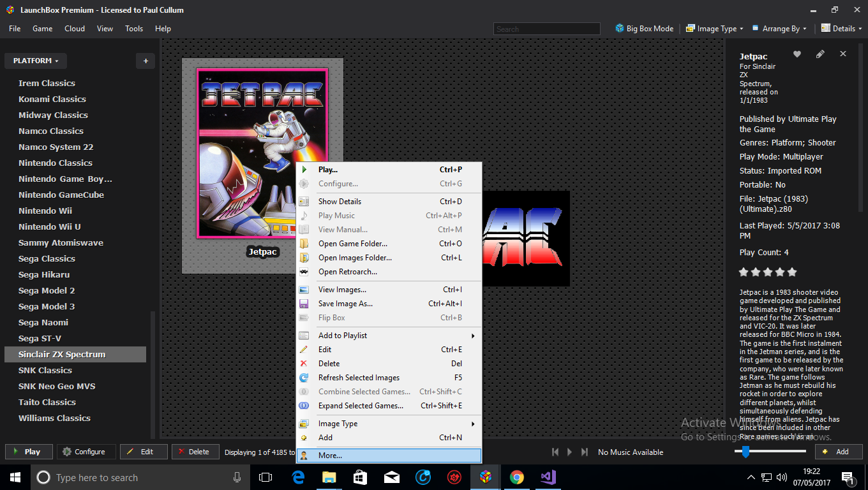Screen dimensions: 868x490
Task: Choose Edit in the context menu
Action: pyautogui.click(x=389, y=350)
